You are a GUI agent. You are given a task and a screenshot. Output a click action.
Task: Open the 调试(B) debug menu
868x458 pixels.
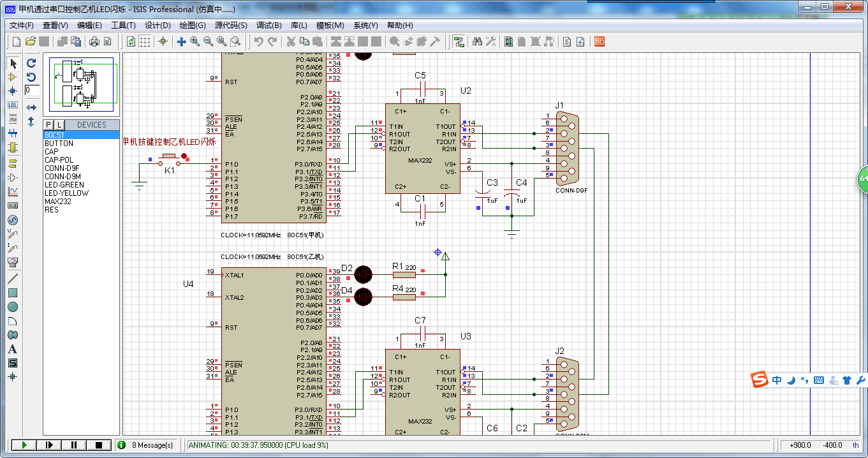[x=268, y=26]
